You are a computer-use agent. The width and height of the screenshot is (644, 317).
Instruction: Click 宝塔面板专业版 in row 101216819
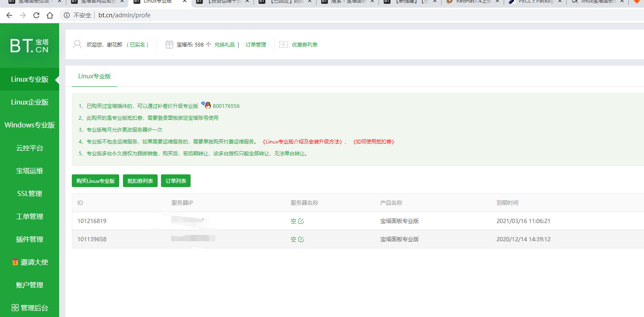[400, 221]
